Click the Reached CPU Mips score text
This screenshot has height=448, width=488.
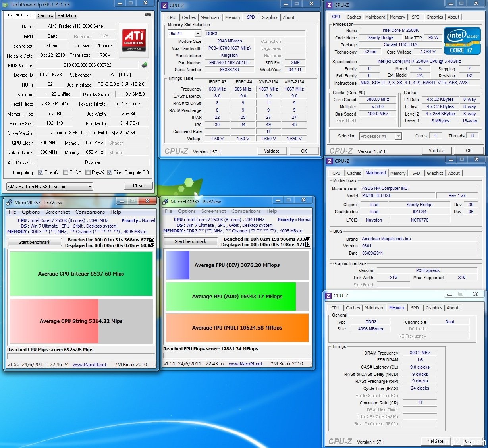(x=50, y=350)
